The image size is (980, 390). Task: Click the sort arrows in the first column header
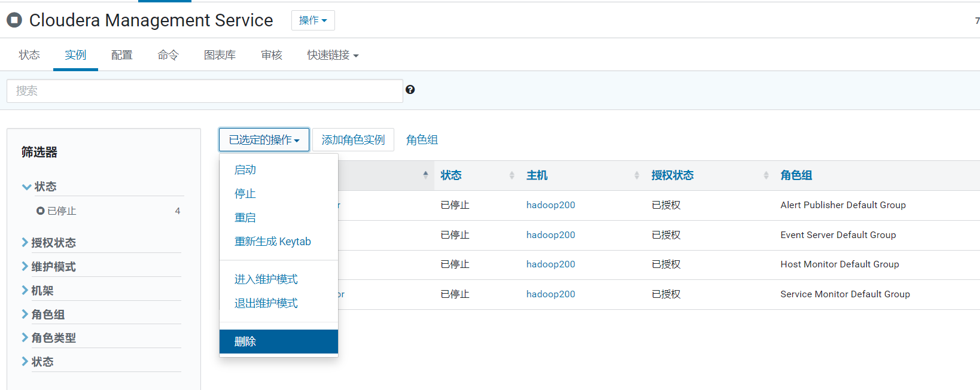click(425, 175)
